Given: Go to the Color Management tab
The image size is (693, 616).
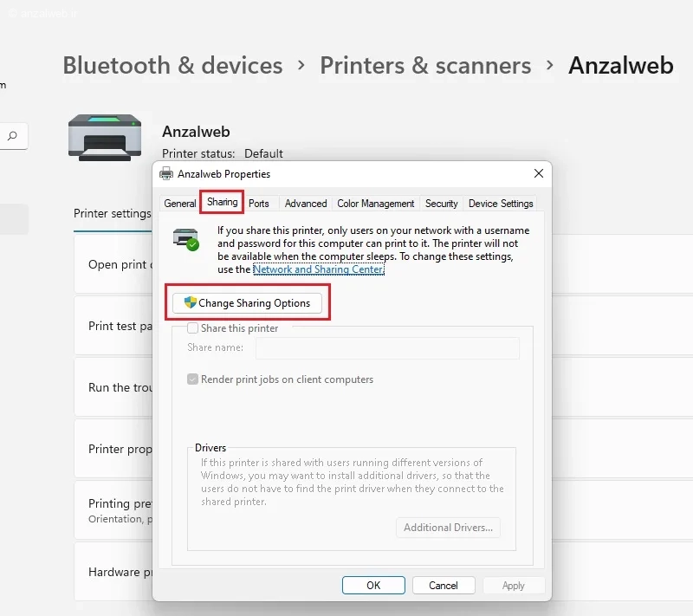Looking at the screenshot, I should pyautogui.click(x=376, y=204).
